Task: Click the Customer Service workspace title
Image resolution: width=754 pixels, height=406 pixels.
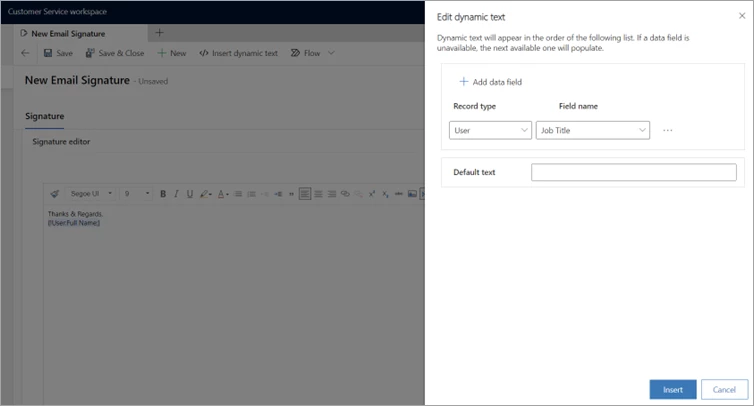Action: click(57, 12)
